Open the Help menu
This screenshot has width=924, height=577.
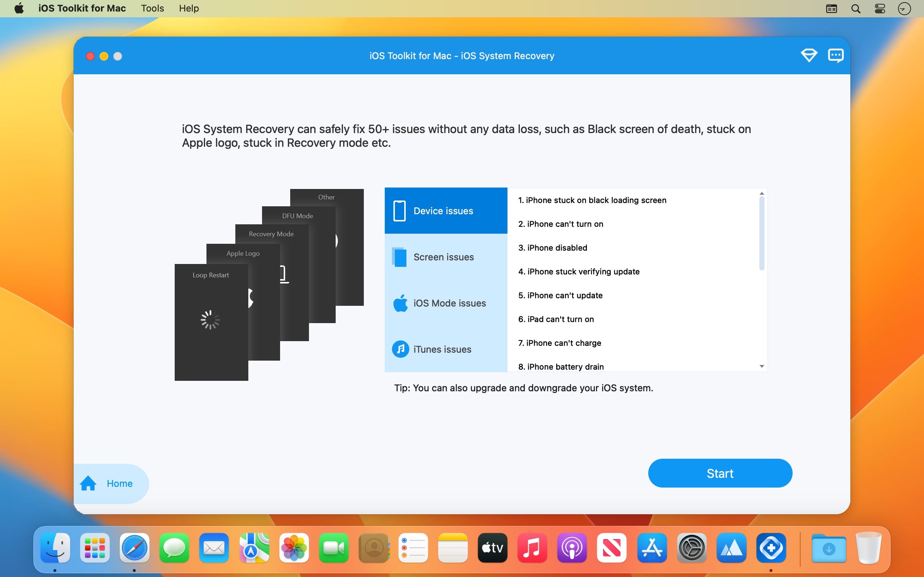click(189, 8)
